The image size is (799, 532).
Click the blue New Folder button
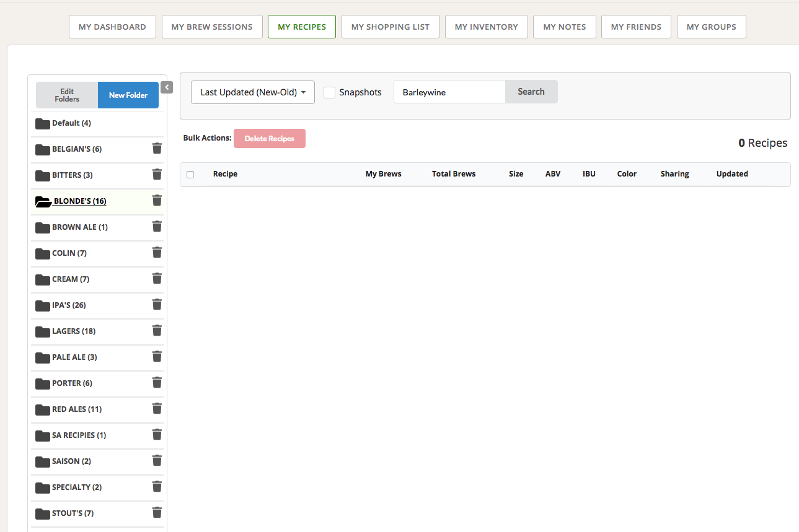(128, 95)
